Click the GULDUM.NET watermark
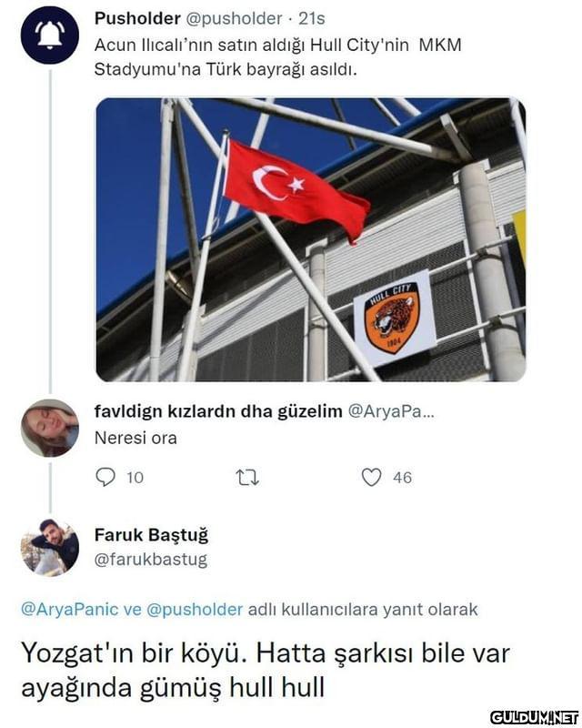Screen dimensions: 582x728 pyautogui.click(x=535, y=717)
